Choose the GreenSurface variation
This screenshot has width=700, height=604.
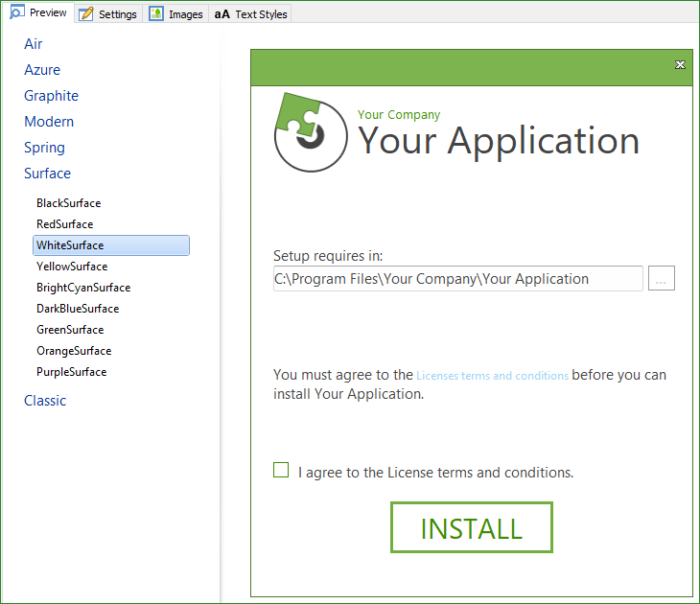pos(70,330)
